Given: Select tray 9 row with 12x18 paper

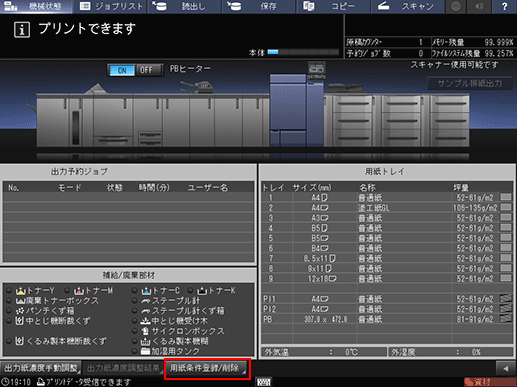Looking at the screenshot, I should point(387,279).
